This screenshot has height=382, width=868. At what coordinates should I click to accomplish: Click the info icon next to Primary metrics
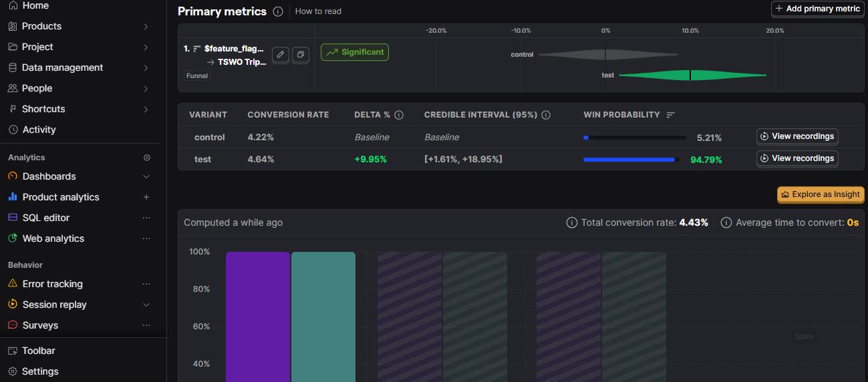click(x=278, y=11)
